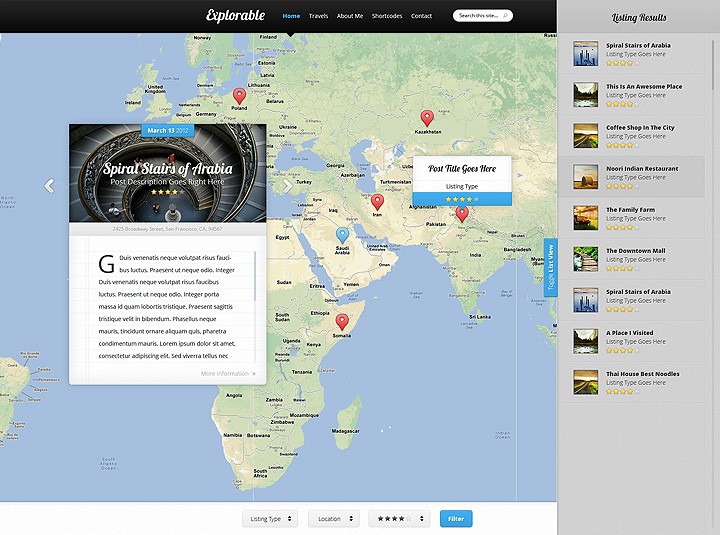
Task: Select A Place I Visited title
Action: click(x=630, y=333)
